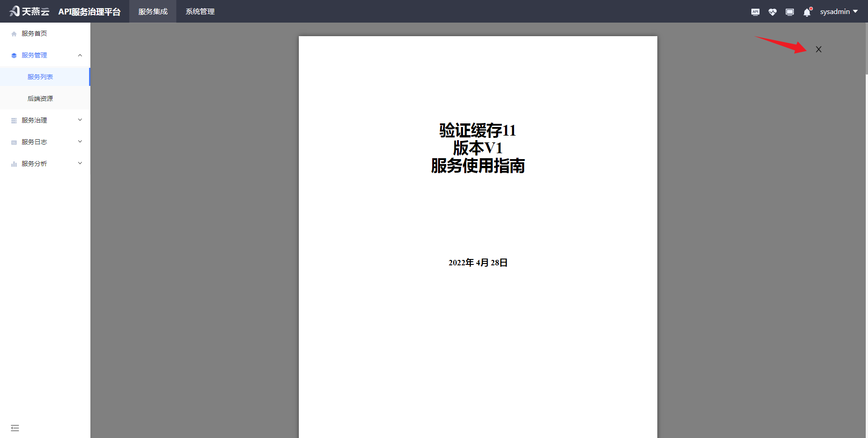
Task: Click the bar chart icon beside 服务分析
Action: pos(14,164)
